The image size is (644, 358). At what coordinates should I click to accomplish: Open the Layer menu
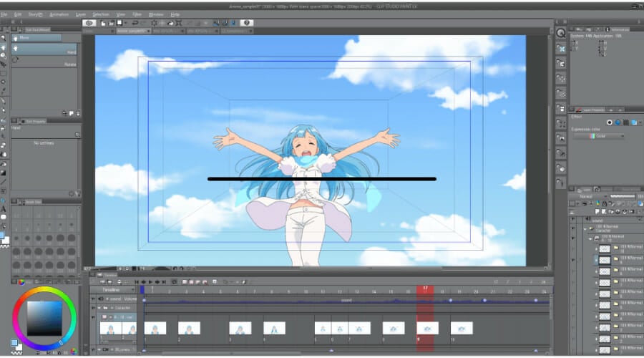point(81,14)
